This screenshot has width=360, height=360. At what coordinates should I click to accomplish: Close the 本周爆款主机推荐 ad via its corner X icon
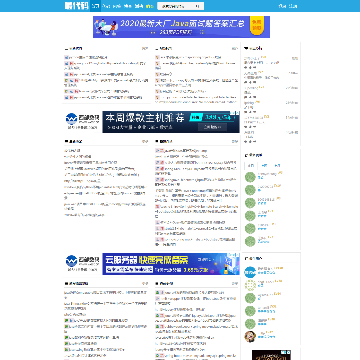(x=237, y=113)
